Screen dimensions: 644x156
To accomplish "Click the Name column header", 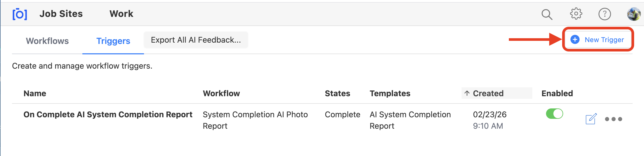I will click(35, 93).
